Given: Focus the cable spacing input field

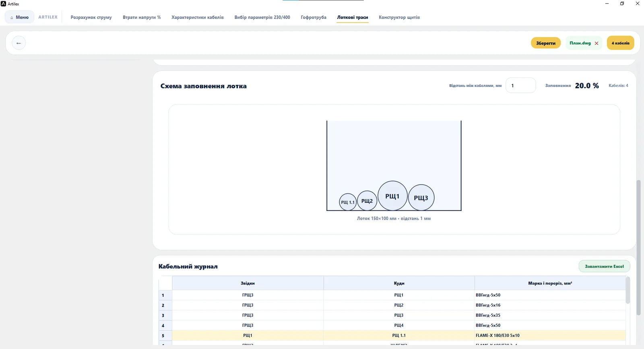Looking at the screenshot, I should pos(520,85).
